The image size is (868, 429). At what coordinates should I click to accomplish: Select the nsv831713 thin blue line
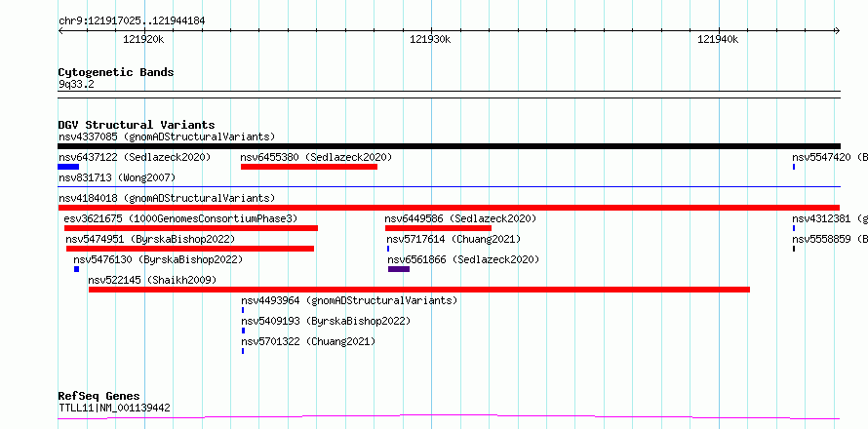coord(449,187)
